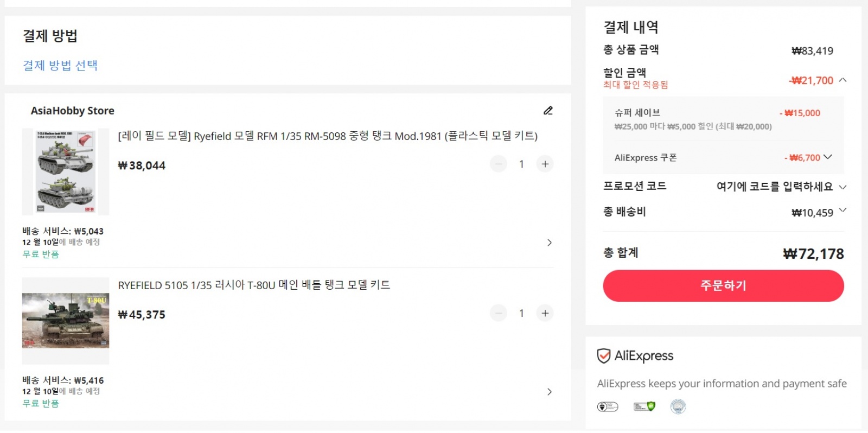Image resolution: width=868 pixels, height=433 pixels.
Task: Click the round blue ISO certification seal
Action: (678, 406)
